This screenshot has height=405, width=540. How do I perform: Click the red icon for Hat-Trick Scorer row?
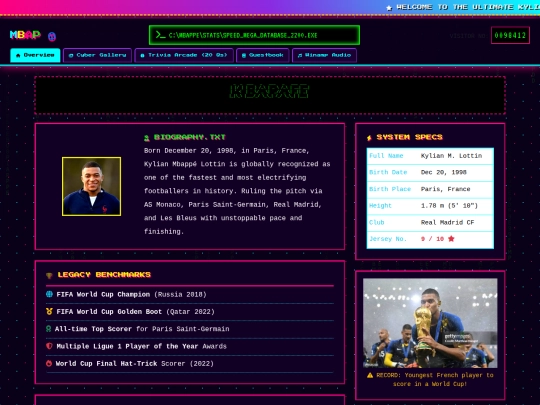[x=49, y=363]
